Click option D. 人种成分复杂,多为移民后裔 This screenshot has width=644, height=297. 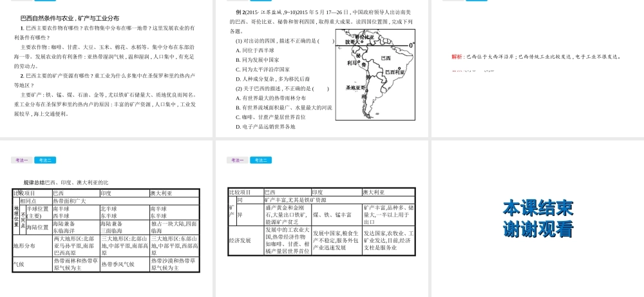coord(272,79)
